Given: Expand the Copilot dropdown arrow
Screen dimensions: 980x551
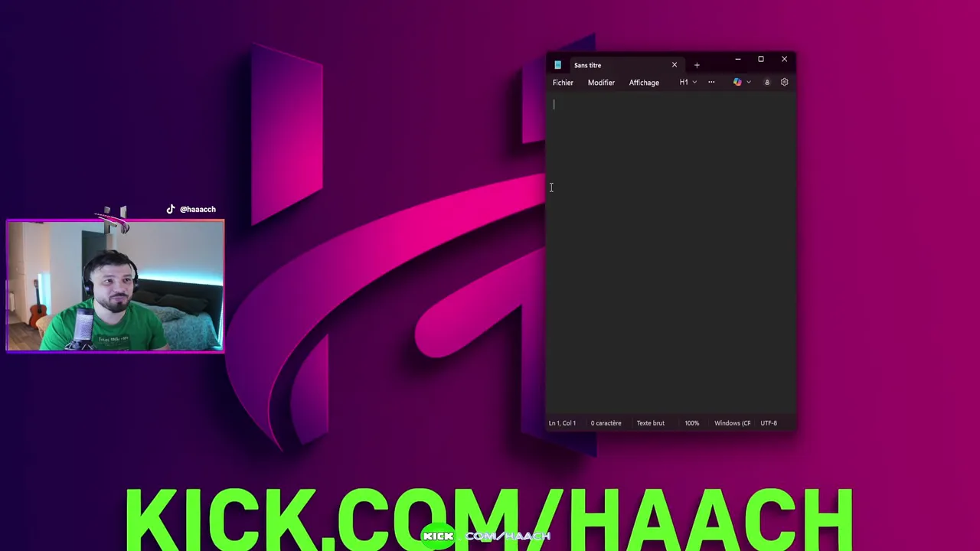Looking at the screenshot, I should point(749,83).
